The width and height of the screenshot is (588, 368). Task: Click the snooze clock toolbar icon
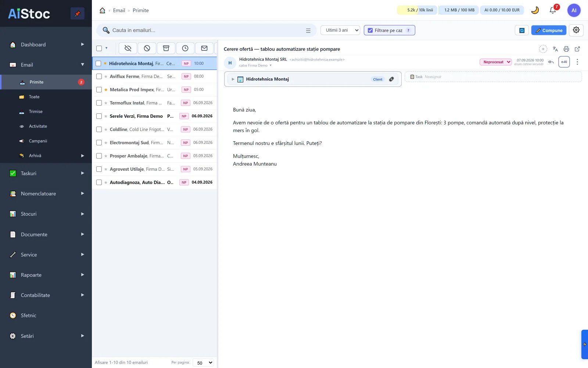[185, 48]
